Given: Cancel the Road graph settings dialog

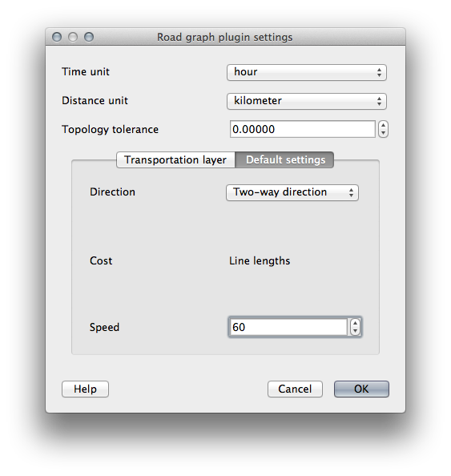Looking at the screenshot, I should [x=295, y=389].
